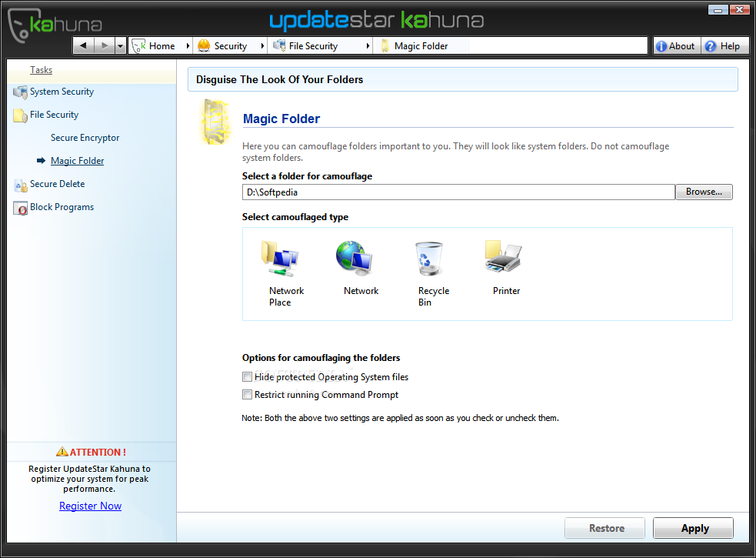Open Block Programs in the sidebar
Image resolution: width=756 pixels, height=558 pixels.
coord(62,207)
